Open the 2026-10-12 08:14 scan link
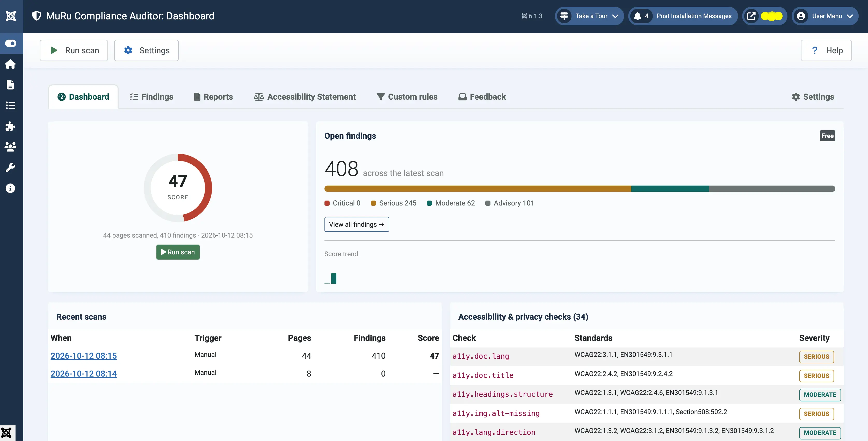 pyautogui.click(x=84, y=374)
